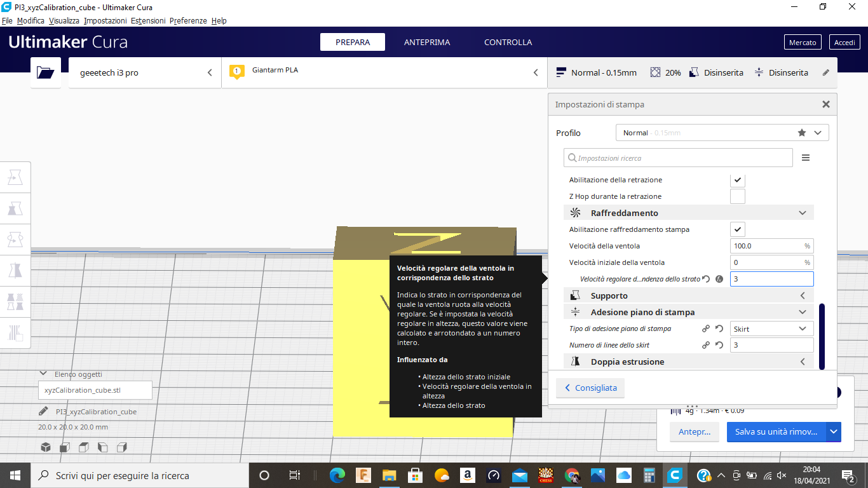Select the Support Blocker tool
The width and height of the screenshot is (868, 488).
tap(15, 332)
